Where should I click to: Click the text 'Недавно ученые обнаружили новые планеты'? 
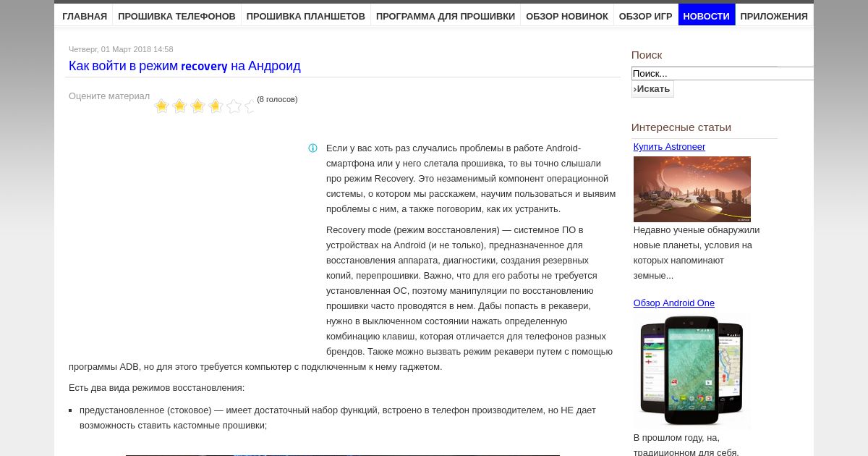click(697, 253)
